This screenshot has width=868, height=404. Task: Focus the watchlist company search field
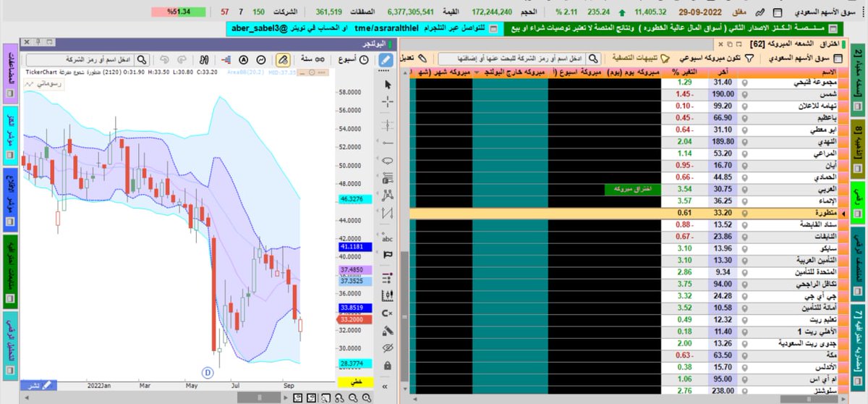[511, 58]
